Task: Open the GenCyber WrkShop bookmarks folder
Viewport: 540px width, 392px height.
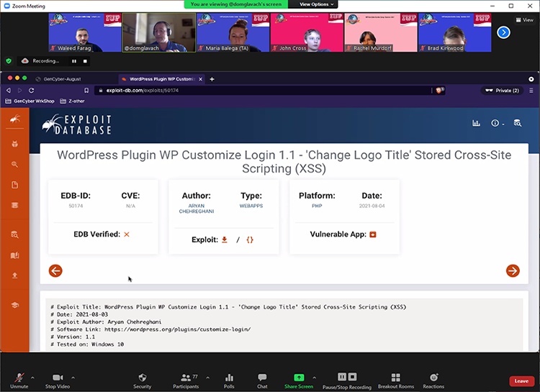Action: (x=30, y=101)
